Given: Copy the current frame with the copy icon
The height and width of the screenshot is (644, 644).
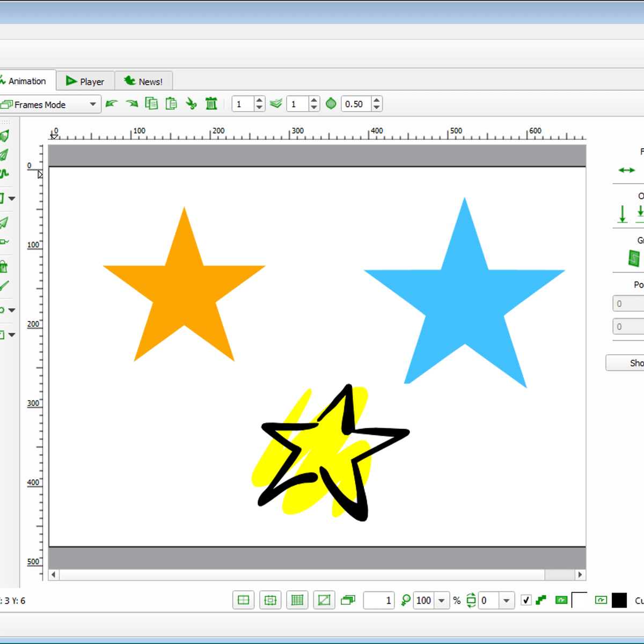Looking at the screenshot, I should pyautogui.click(x=152, y=104).
